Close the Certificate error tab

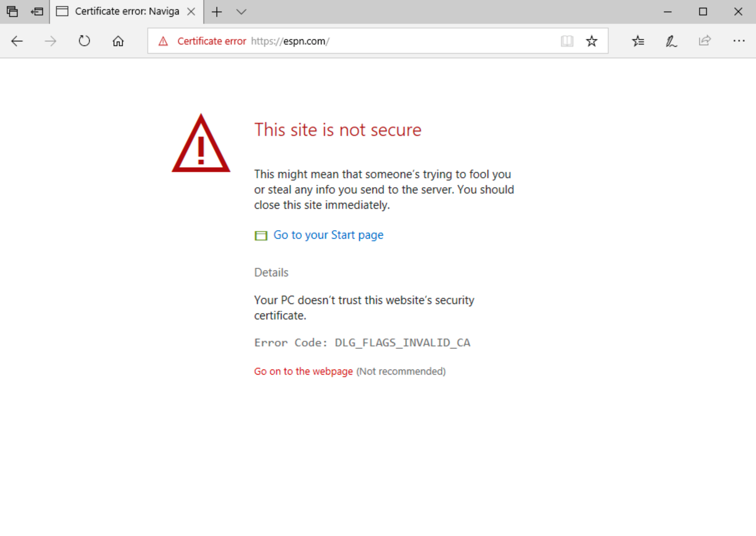pos(191,12)
